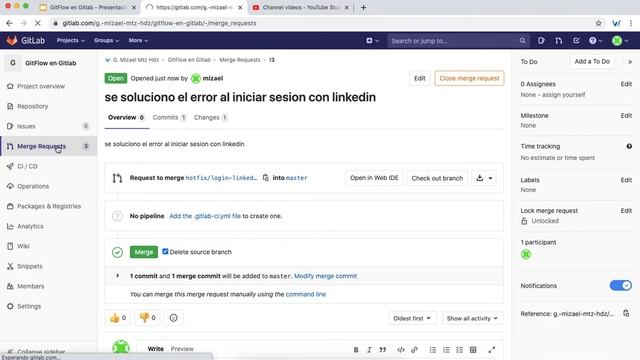Copy the source branch name icon
640x360 pixels.
coord(266,178)
